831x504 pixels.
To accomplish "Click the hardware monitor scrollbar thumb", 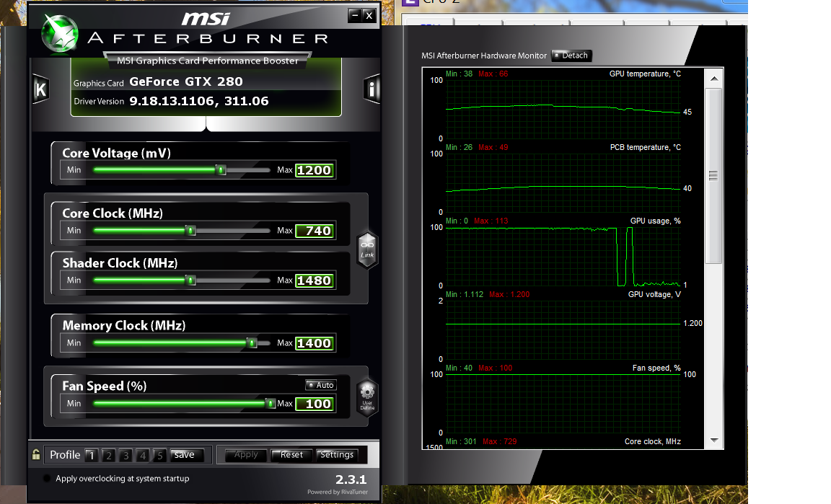I will (x=714, y=175).
